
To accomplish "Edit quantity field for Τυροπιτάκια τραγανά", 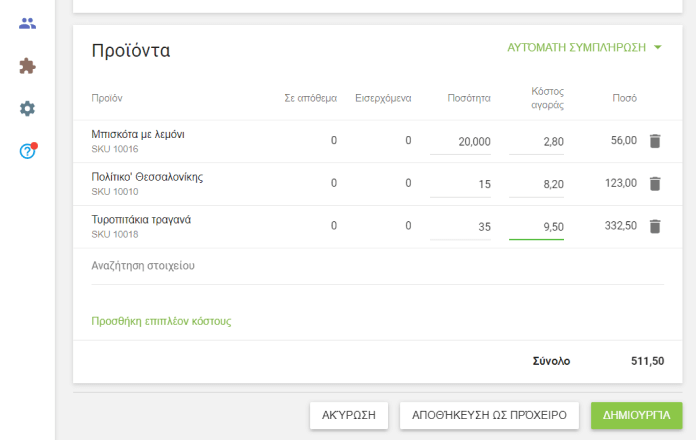I will (x=461, y=227).
